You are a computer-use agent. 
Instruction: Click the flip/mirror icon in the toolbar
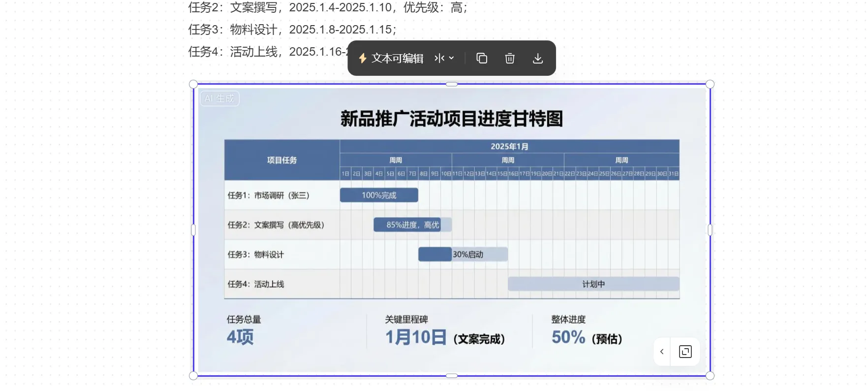point(439,58)
